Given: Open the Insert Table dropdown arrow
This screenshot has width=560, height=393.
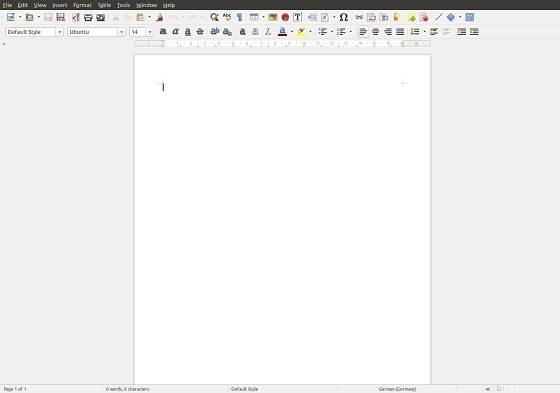Looking at the screenshot, I should click(x=263, y=17).
